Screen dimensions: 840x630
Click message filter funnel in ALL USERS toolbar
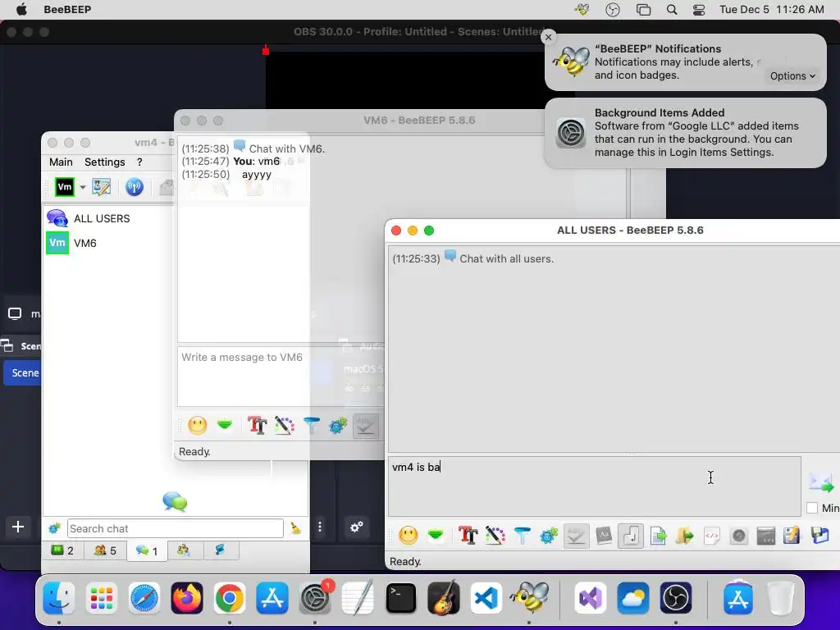[523, 535]
